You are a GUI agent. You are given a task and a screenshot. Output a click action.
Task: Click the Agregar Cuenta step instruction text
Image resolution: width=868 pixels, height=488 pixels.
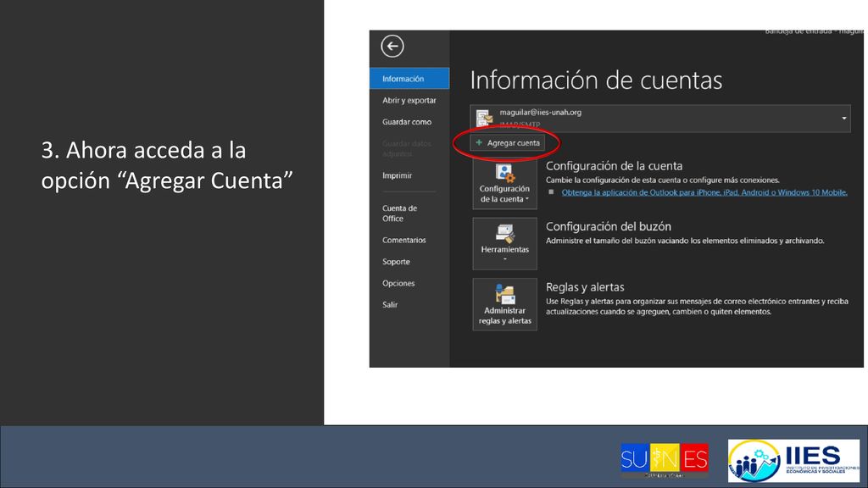pos(167,165)
